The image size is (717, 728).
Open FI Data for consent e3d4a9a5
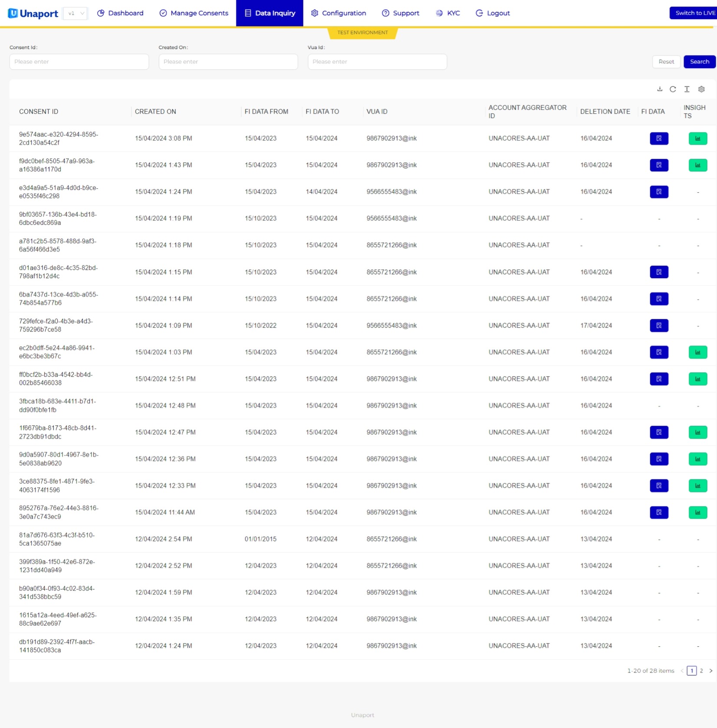pos(658,192)
